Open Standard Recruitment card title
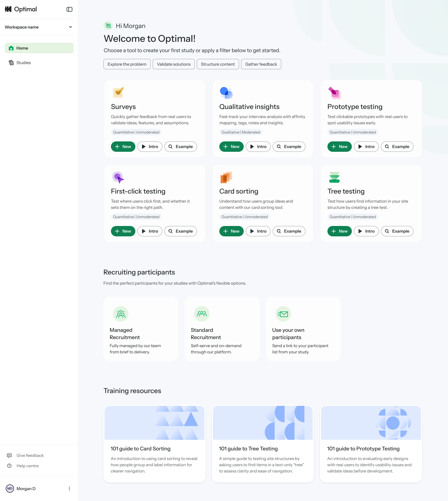Viewport: 448px width, 501px height. pyautogui.click(x=206, y=334)
